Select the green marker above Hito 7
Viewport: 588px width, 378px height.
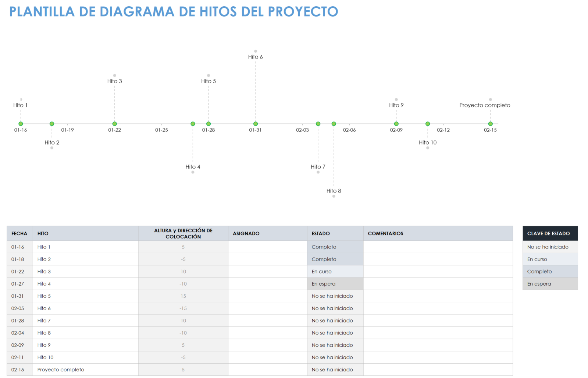318,124
